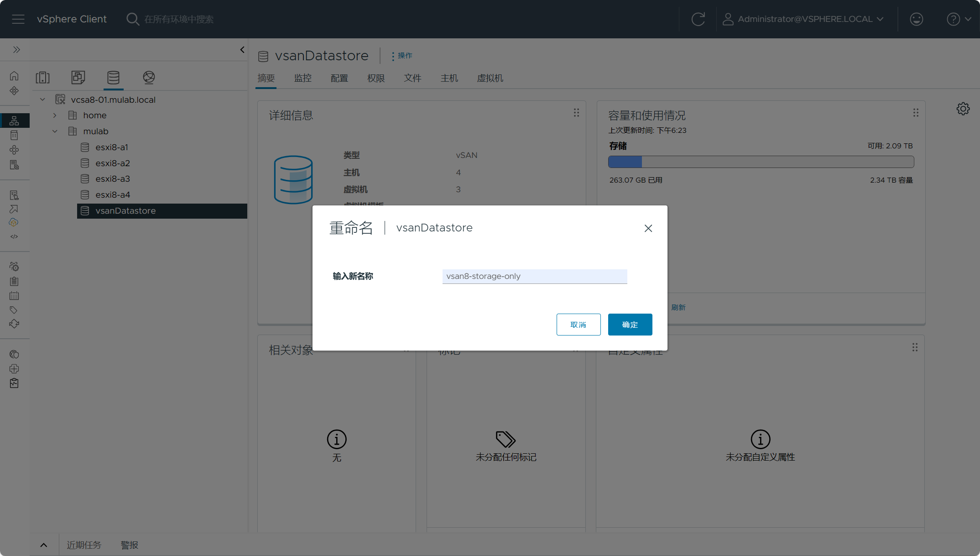The height and width of the screenshot is (556, 980).
Task: Open the Administrator@VSPHERE.LOCAL user menu
Action: coord(803,19)
